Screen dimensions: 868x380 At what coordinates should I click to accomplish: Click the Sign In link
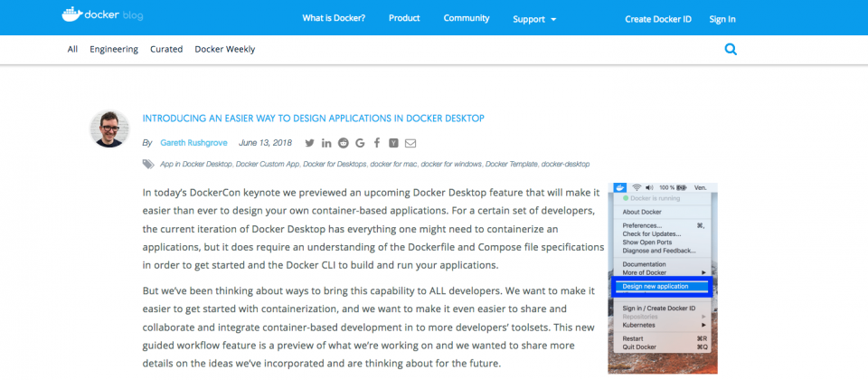point(722,19)
